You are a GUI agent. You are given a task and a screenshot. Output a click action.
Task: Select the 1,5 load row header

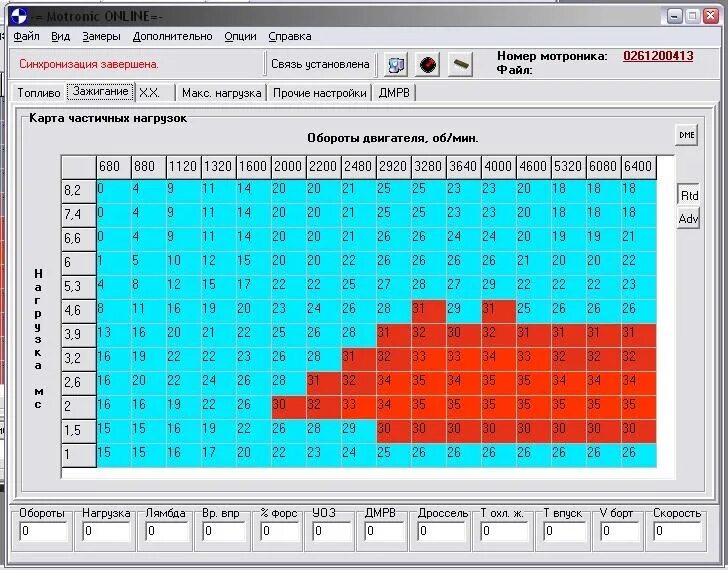point(79,430)
